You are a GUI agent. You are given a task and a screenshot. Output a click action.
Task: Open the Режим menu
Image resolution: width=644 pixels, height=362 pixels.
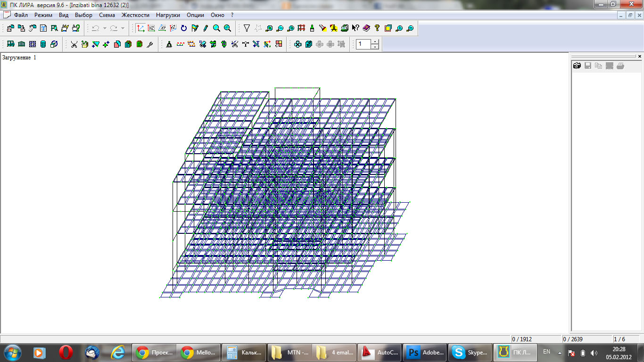click(x=43, y=15)
